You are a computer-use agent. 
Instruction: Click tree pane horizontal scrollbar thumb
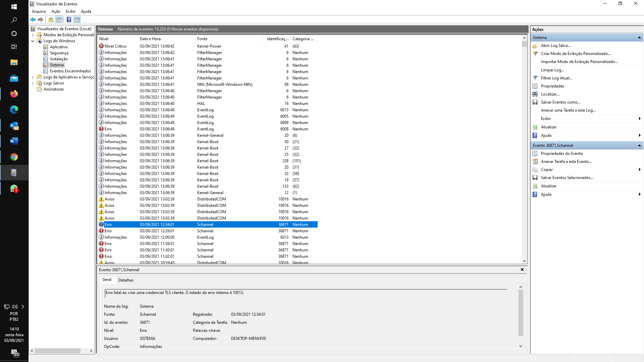(58, 351)
